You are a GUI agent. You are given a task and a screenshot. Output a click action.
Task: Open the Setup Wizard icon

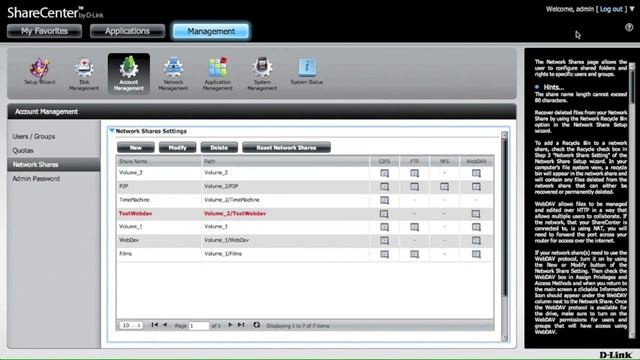(x=40, y=71)
